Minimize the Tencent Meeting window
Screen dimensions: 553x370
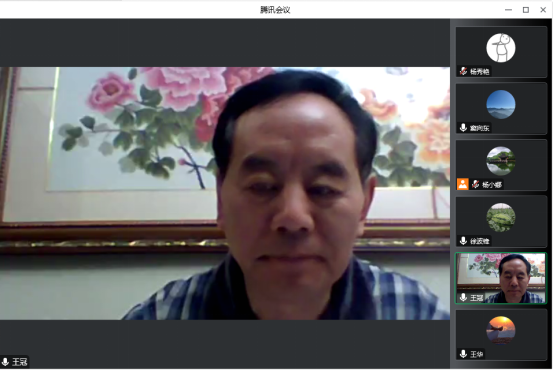(509, 10)
